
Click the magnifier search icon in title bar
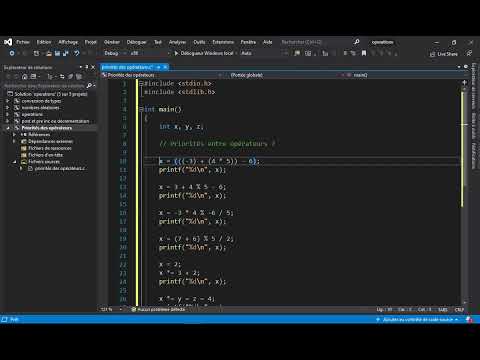tap(356, 42)
